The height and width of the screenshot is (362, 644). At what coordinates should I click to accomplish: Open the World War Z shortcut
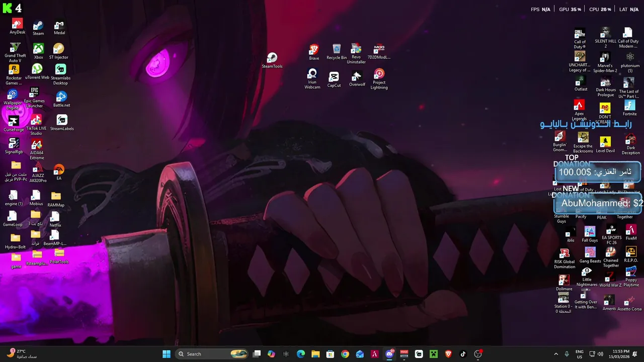coord(610,280)
